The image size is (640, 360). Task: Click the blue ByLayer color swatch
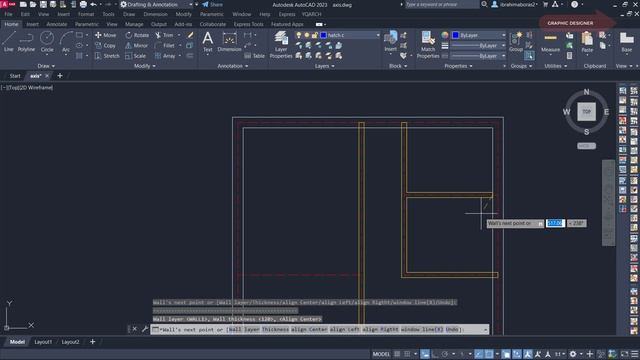(x=456, y=35)
